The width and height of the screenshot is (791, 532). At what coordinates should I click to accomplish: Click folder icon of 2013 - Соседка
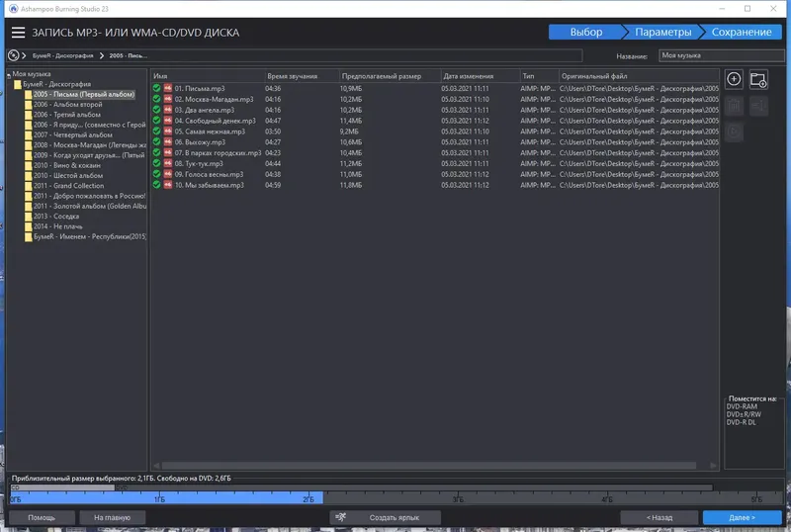click(29, 216)
